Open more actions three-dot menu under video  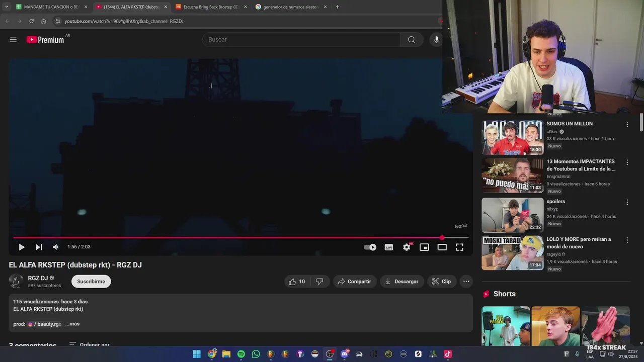(x=466, y=282)
